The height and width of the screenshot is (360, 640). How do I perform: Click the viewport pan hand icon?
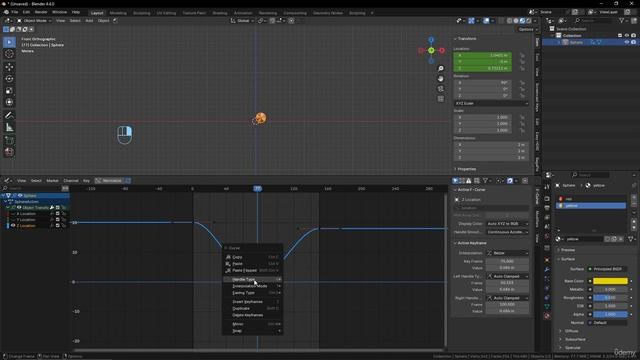[x=441, y=78]
